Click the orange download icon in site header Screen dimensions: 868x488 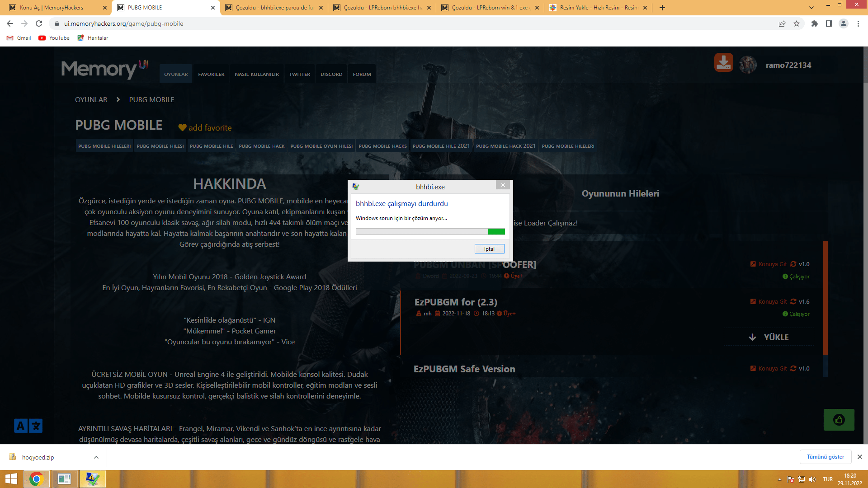723,62
